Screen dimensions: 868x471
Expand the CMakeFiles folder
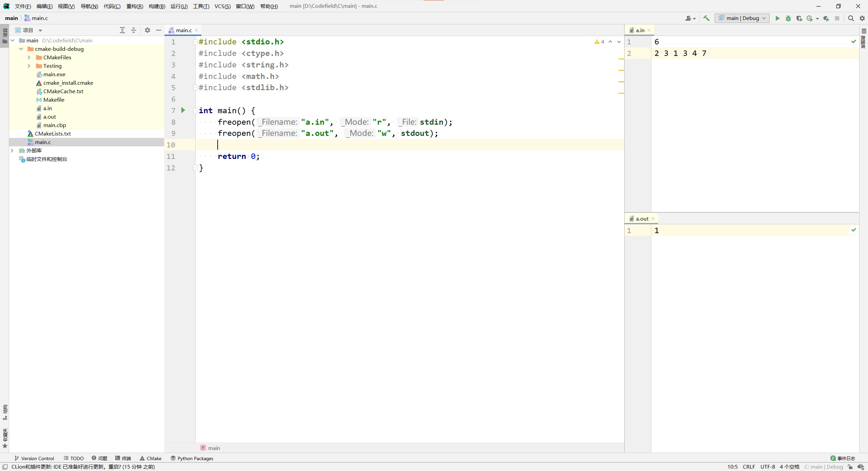(29, 57)
